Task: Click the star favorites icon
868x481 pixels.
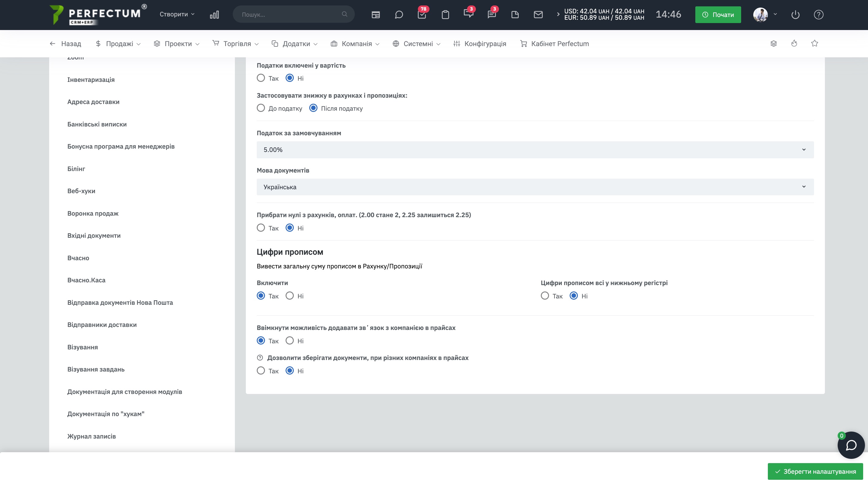Action: (814, 43)
